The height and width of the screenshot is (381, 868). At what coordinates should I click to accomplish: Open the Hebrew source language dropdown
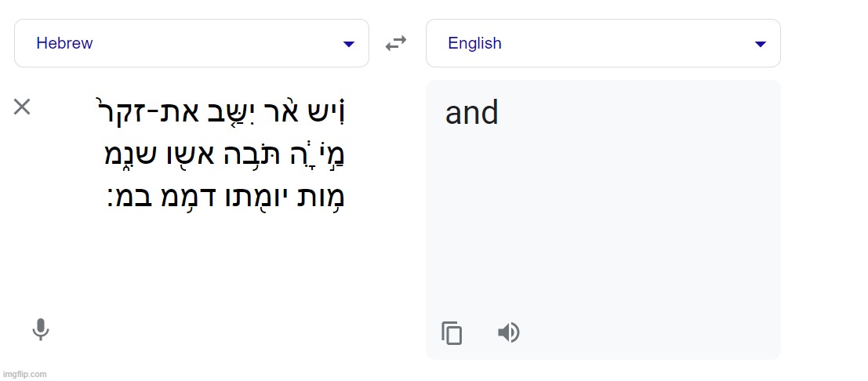pyautogui.click(x=191, y=43)
